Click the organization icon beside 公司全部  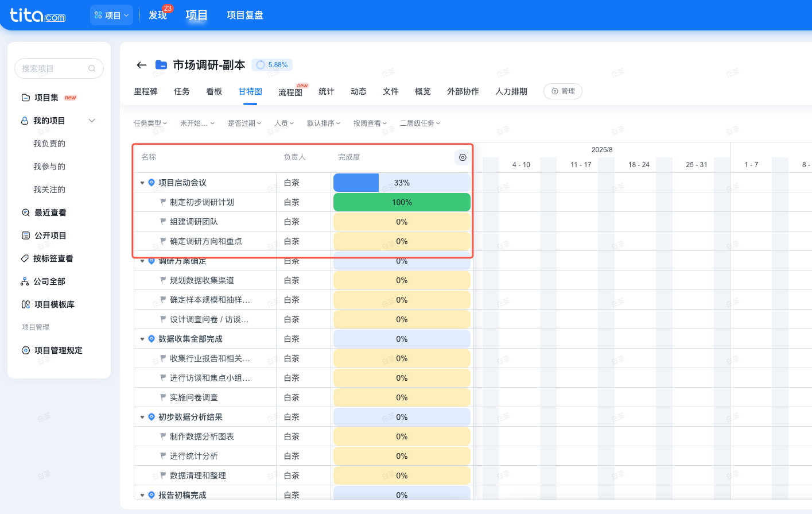[24, 281]
